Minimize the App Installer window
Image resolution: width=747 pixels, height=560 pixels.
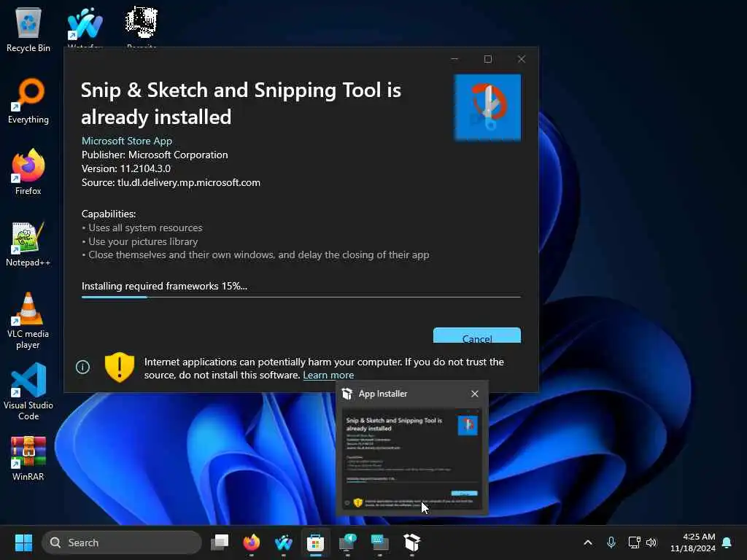click(x=454, y=59)
